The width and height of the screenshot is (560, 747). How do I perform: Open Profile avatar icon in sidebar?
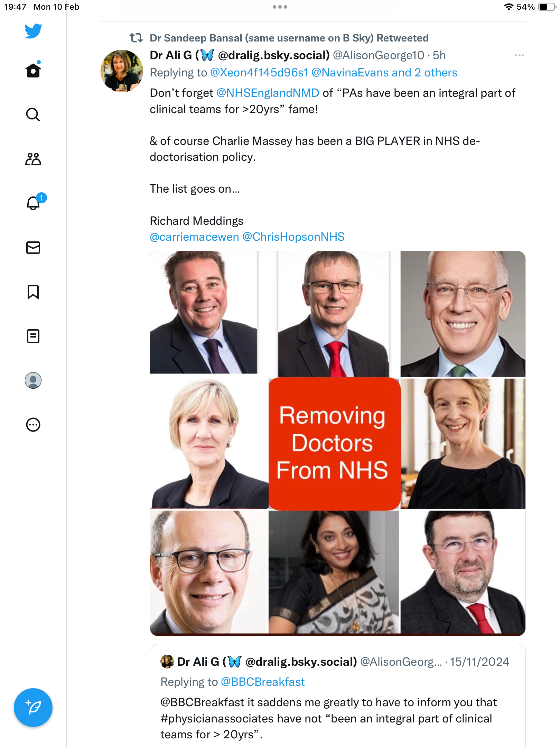click(x=33, y=380)
